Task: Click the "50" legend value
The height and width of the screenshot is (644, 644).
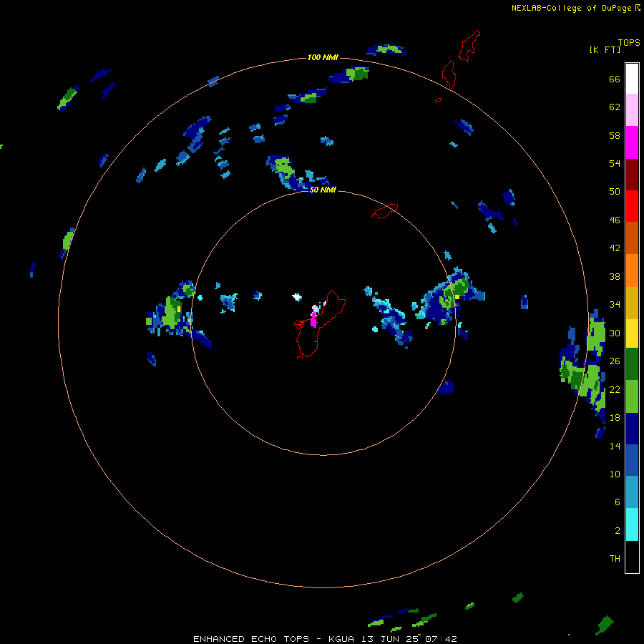Action: 615,191
